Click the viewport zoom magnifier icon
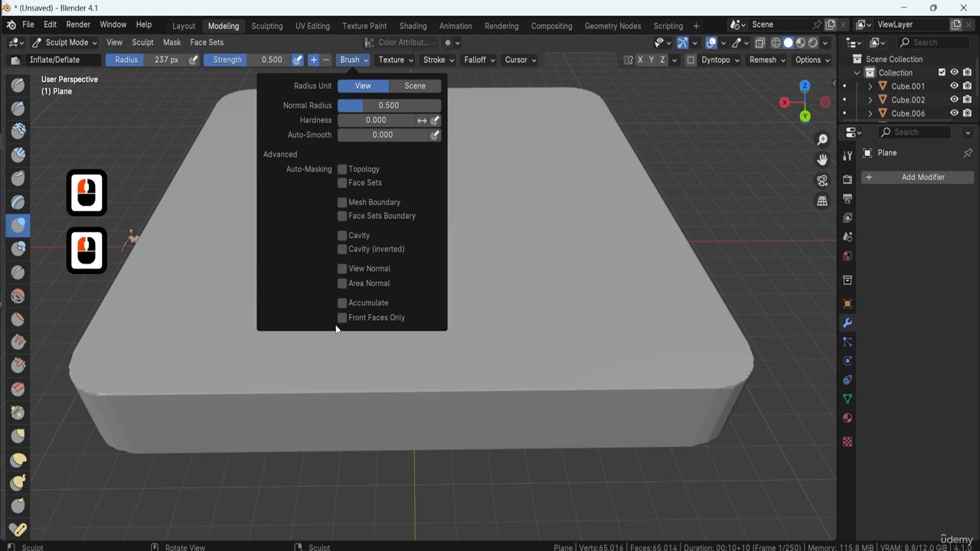This screenshot has width=980, height=551. tap(822, 140)
